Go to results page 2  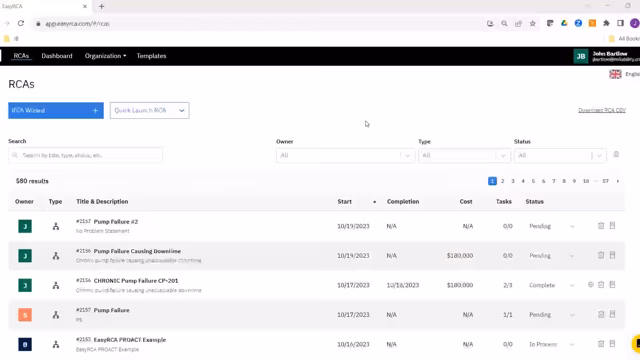click(x=502, y=181)
